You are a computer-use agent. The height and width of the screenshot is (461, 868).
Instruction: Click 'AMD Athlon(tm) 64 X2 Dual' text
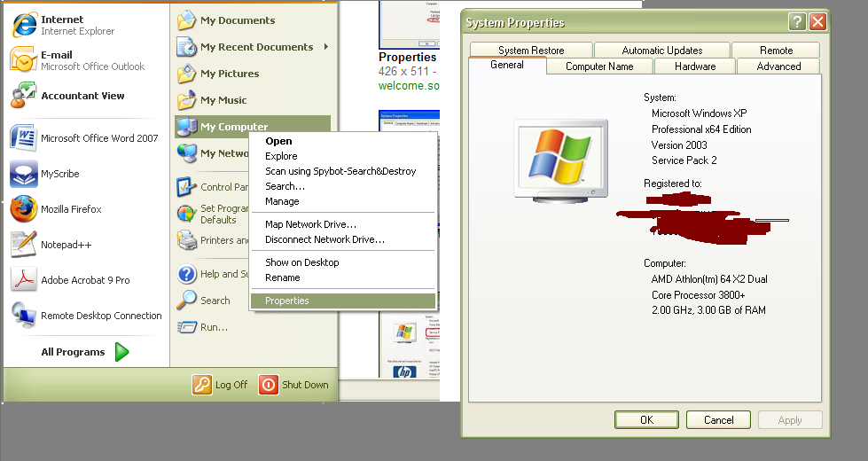pyautogui.click(x=709, y=279)
